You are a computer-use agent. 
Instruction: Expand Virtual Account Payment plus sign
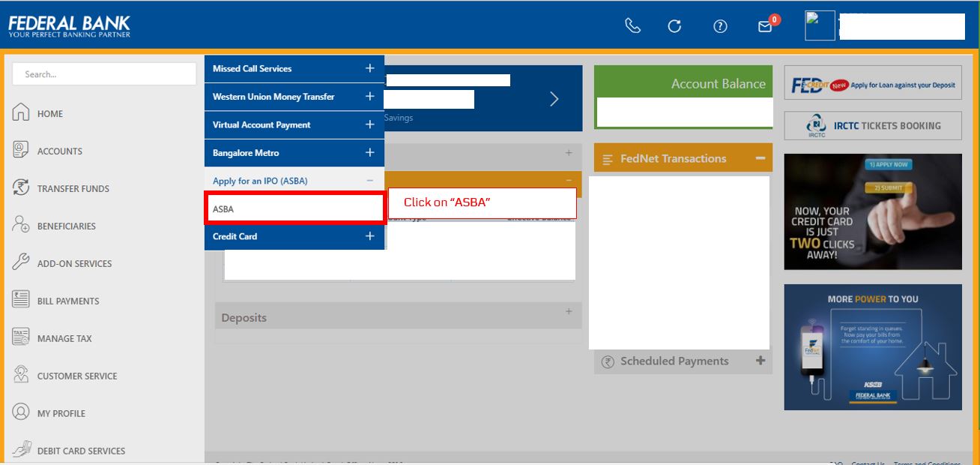click(369, 124)
